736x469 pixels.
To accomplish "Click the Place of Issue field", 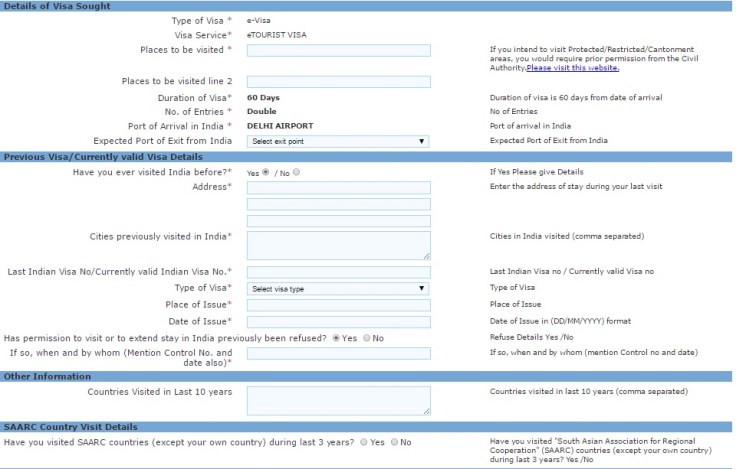I will pyautogui.click(x=338, y=305).
